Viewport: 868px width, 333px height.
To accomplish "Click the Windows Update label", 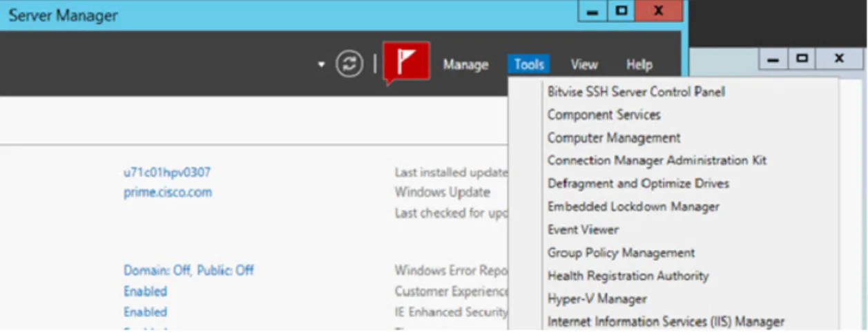I will (442, 193).
